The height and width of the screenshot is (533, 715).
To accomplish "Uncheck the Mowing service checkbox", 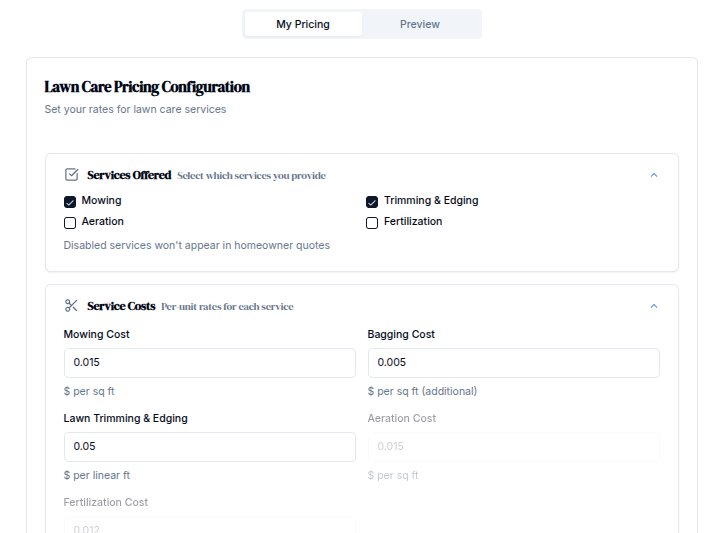I will coord(70,201).
